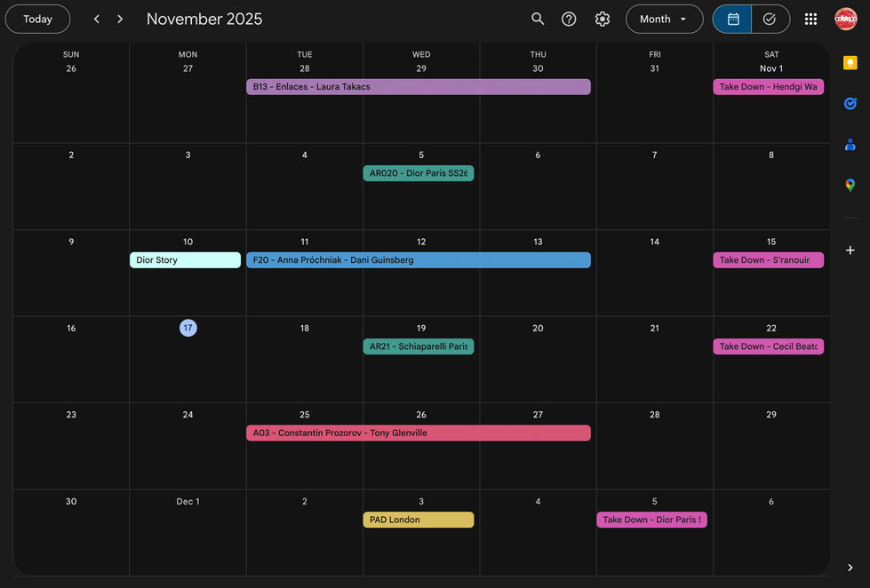This screenshot has height=588, width=870.
Task: Select the Calendar view toggle
Action: 730,18
